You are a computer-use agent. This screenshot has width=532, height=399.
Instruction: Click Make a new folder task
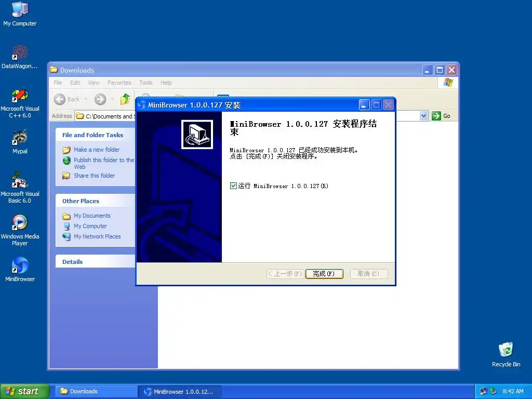97,150
